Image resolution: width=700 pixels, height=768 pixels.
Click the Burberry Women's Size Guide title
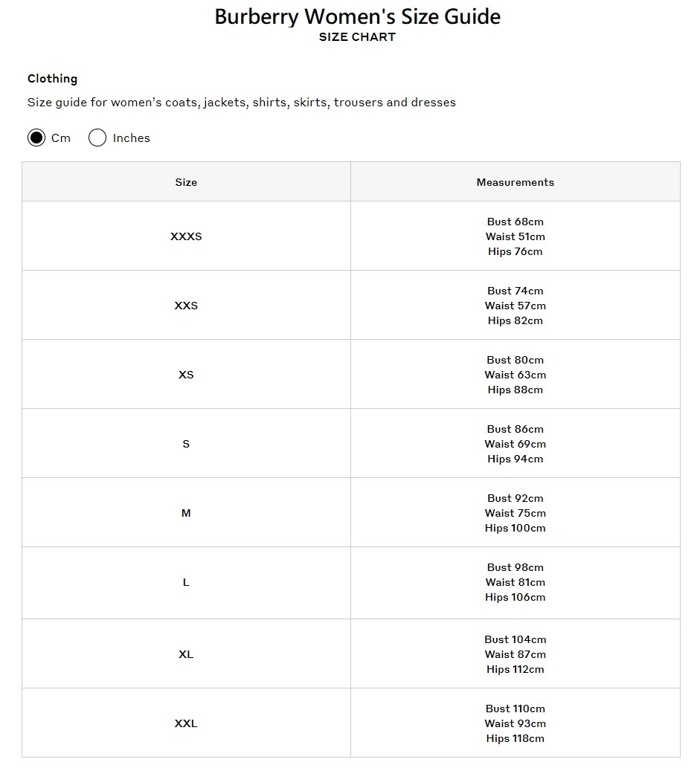pyautogui.click(x=357, y=16)
